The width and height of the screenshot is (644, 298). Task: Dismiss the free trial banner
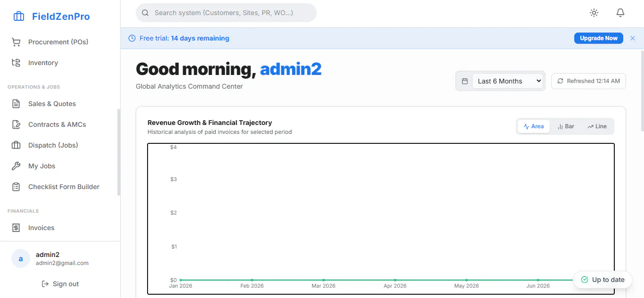click(633, 38)
